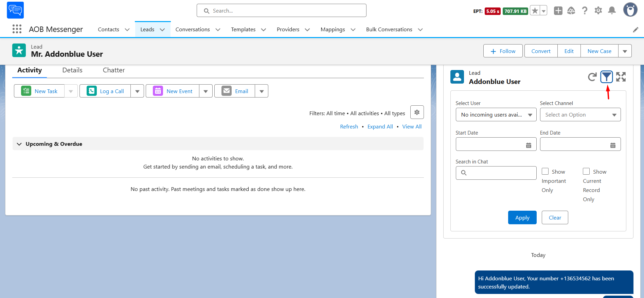Open the Email dropdown arrow
644x298 pixels.
click(x=262, y=91)
